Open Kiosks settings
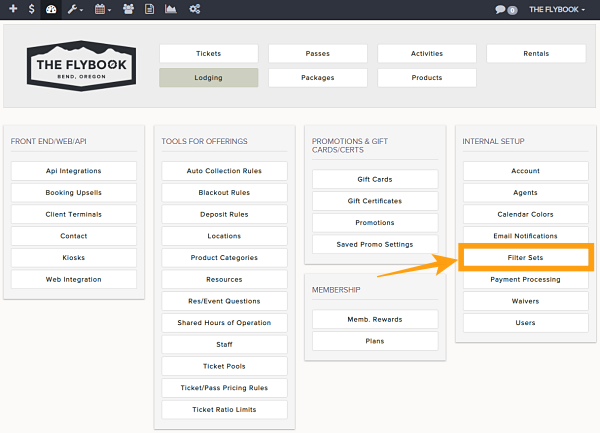 click(x=74, y=258)
